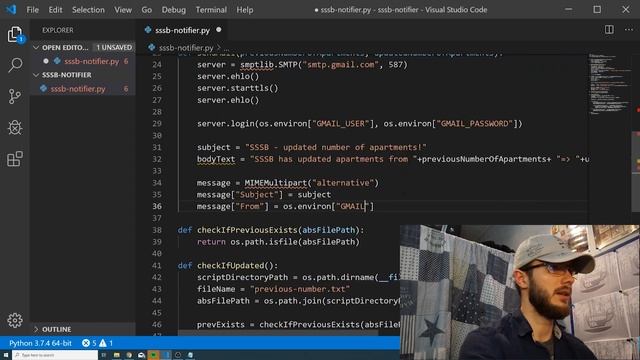Click "previous-number.txt" string on line 43

coord(300,289)
